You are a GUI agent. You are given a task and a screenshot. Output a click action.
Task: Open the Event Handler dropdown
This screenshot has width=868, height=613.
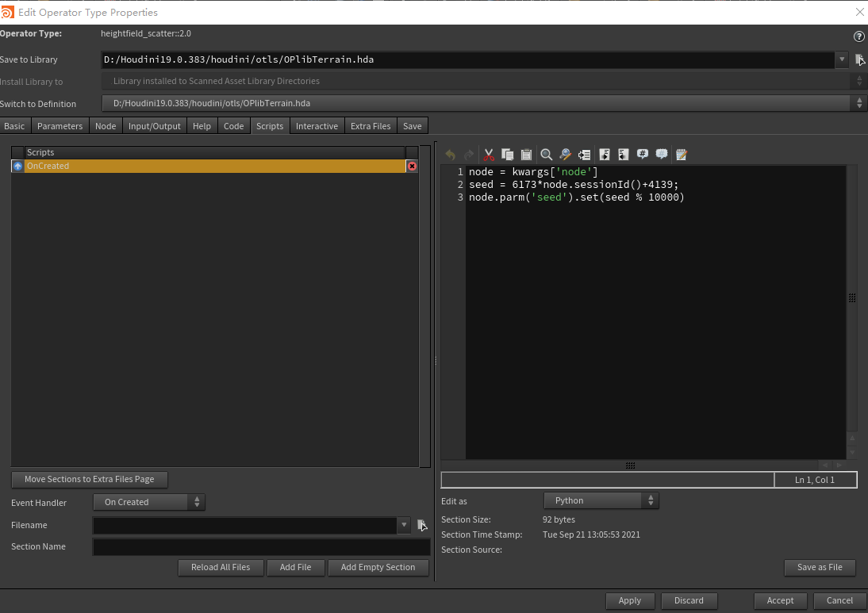pyautogui.click(x=149, y=502)
